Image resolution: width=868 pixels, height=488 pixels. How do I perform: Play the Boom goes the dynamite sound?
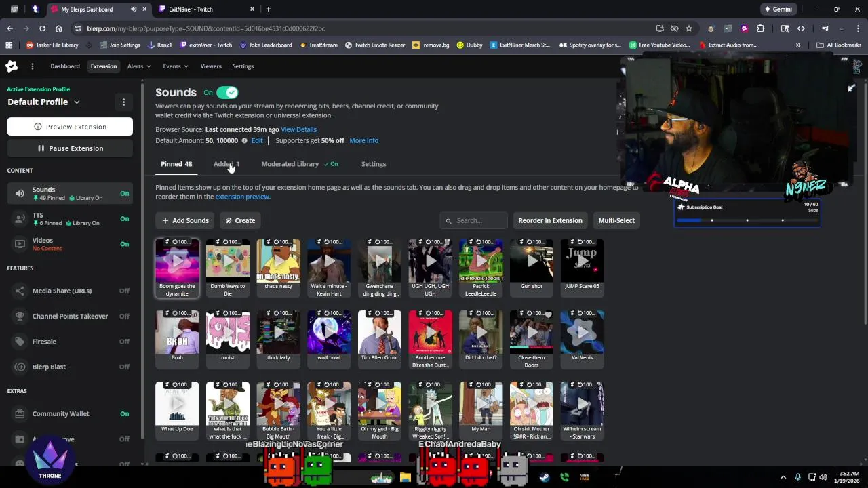point(177,260)
